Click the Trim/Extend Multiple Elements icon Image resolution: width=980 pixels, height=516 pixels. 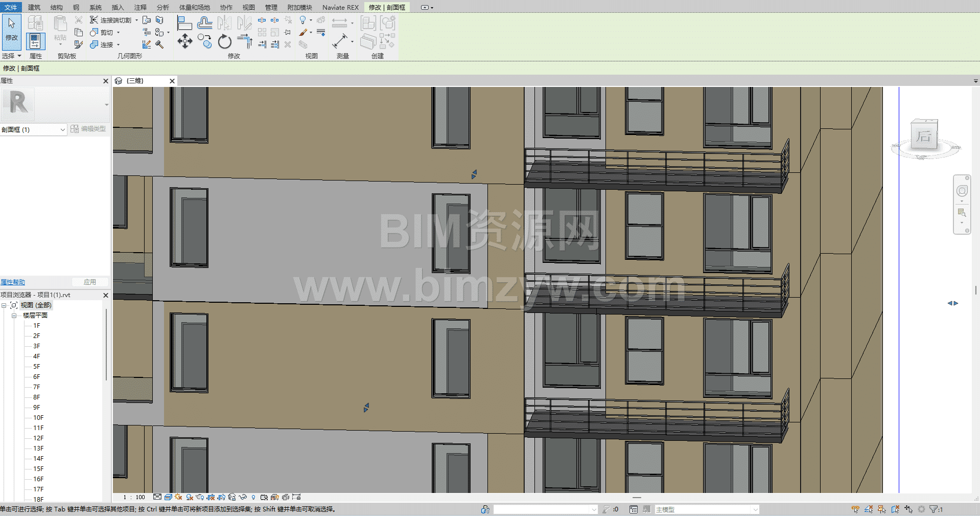[x=275, y=44]
